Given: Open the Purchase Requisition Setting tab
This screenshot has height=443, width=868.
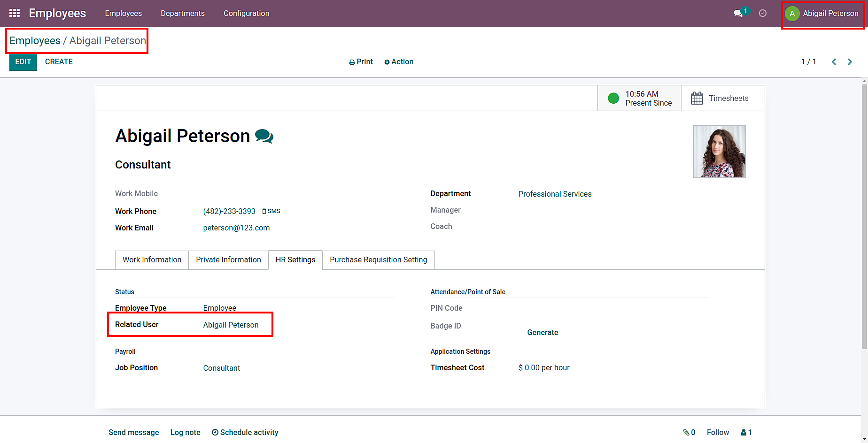Looking at the screenshot, I should point(379,260).
